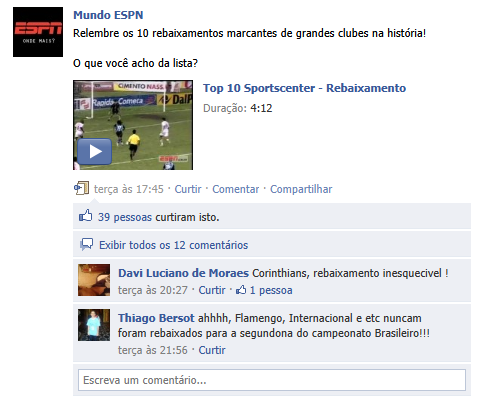
Task: Curtir Davi Luciano's comment
Action: click(212, 290)
